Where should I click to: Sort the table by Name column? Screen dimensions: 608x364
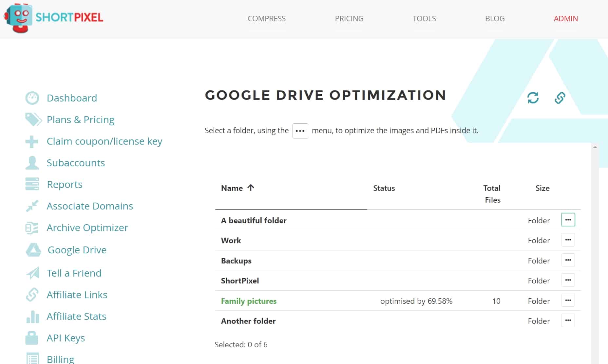[x=232, y=188]
